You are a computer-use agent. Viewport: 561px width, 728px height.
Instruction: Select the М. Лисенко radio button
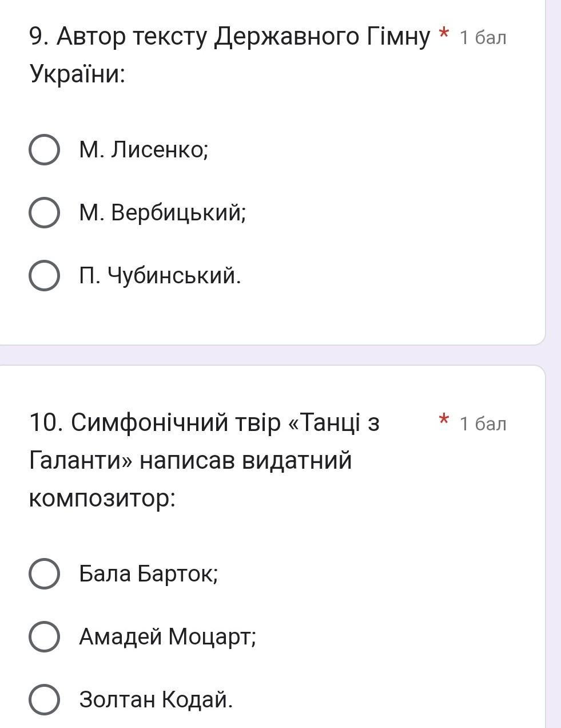(44, 150)
